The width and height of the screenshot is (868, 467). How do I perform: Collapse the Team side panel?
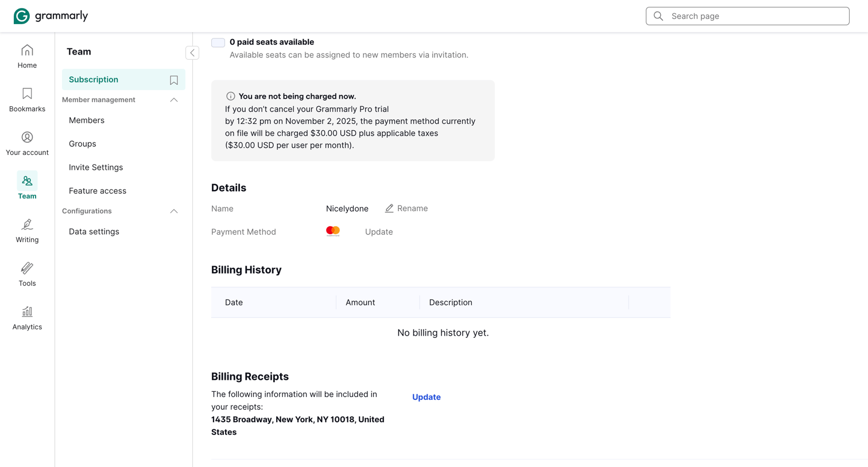tap(192, 53)
